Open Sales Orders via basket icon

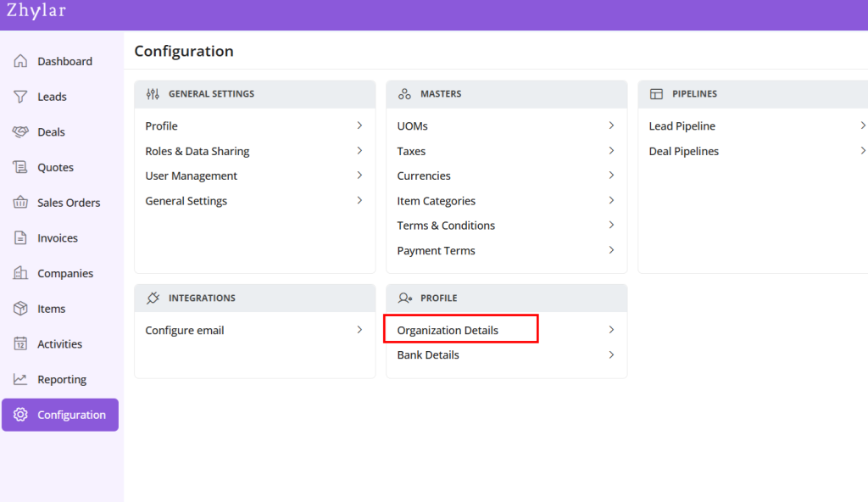tap(20, 203)
